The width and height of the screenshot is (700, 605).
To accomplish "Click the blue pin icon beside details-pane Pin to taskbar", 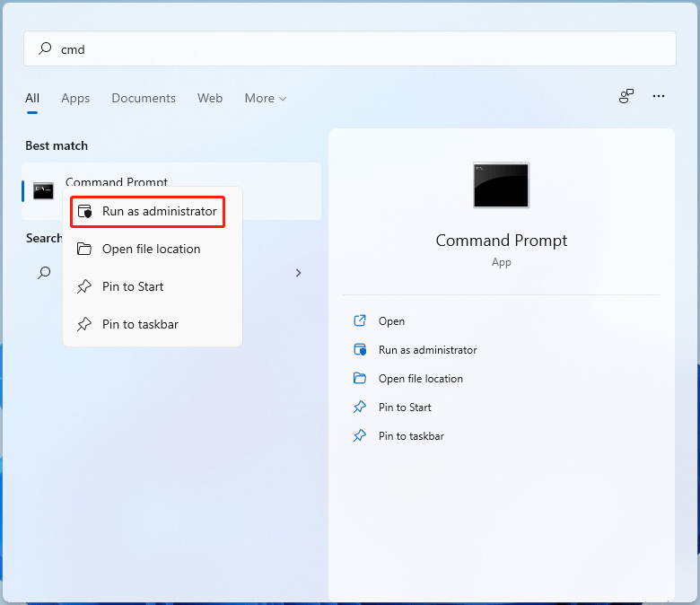I will [x=360, y=435].
